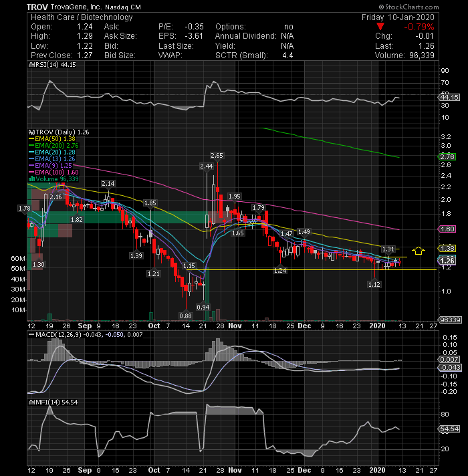Click the 0.88 low price label

click(185, 316)
